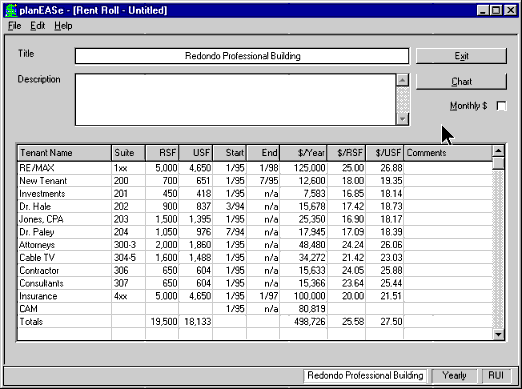The height and width of the screenshot is (389, 522).
Task: Click the Comments column header
Action: click(448, 153)
